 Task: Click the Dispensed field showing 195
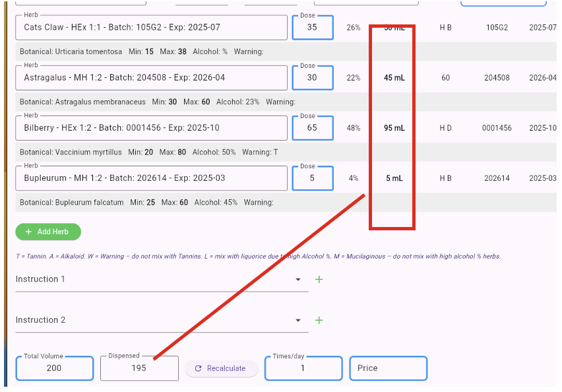click(139, 368)
